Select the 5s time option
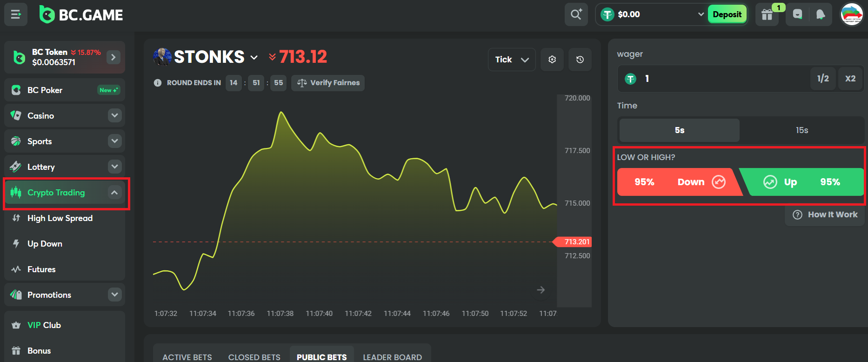The width and height of the screenshot is (868, 362). coord(679,130)
